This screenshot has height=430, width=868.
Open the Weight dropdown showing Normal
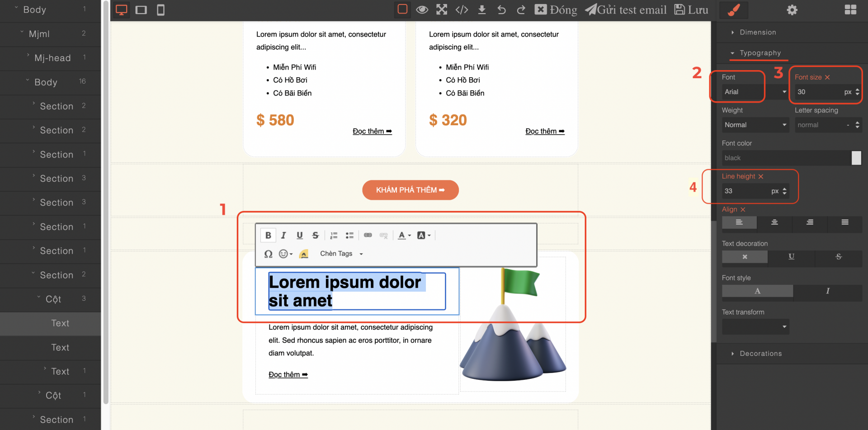coord(755,125)
